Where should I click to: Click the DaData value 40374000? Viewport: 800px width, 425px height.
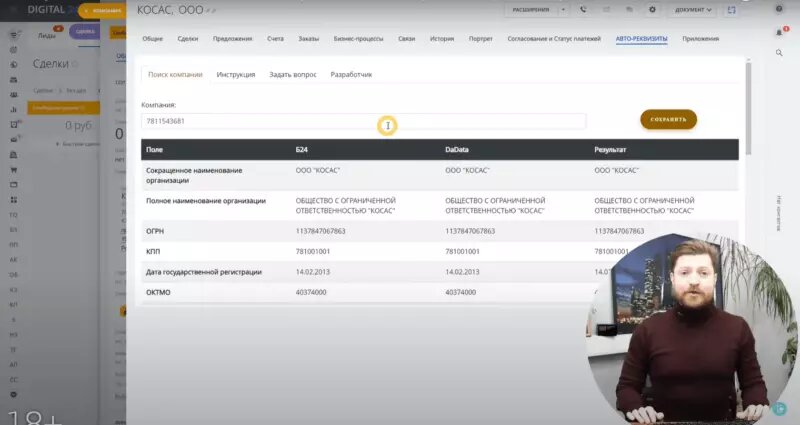pyautogui.click(x=460, y=292)
